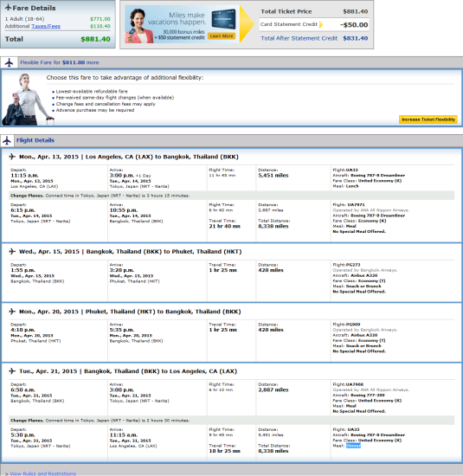This screenshot has height=476, width=463.
Task: Click the highlighted Dinner meal text
Action: pos(353,446)
